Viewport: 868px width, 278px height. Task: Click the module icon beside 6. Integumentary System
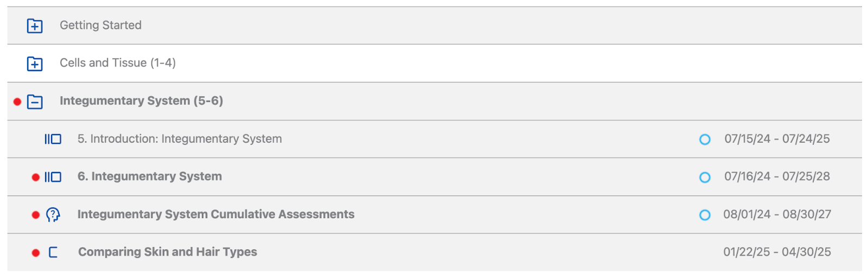tap(53, 177)
